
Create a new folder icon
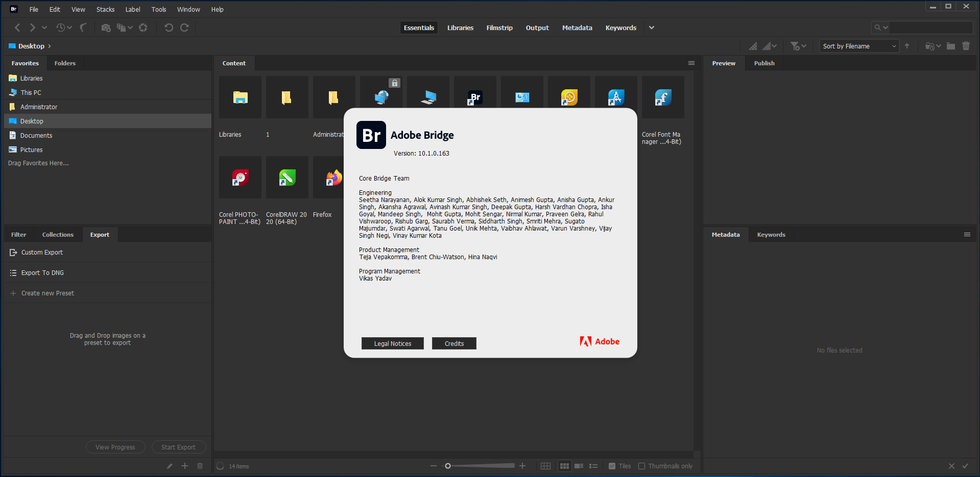tap(950, 46)
